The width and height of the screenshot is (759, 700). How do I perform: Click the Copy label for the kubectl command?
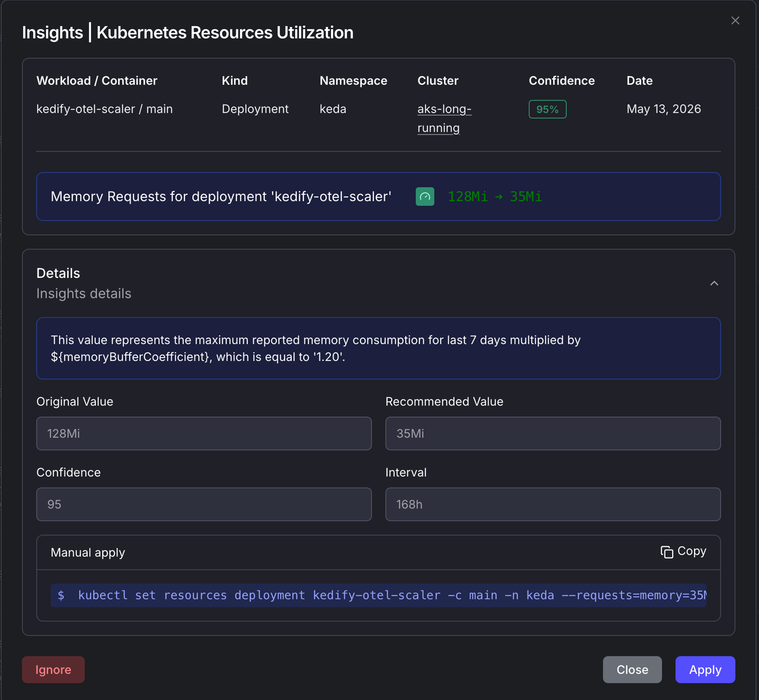(692, 551)
